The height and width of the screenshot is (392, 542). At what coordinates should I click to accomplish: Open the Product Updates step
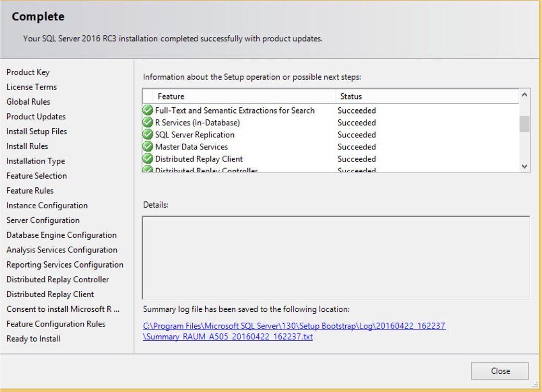click(36, 117)
